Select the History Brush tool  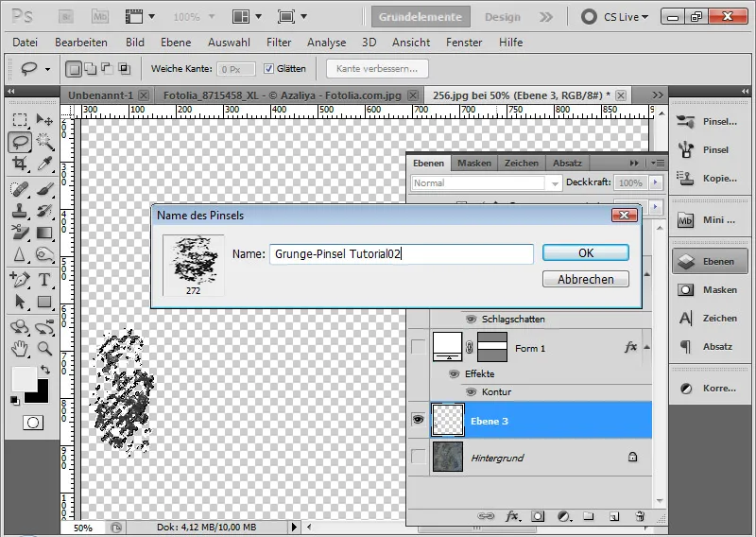(44, 211)
